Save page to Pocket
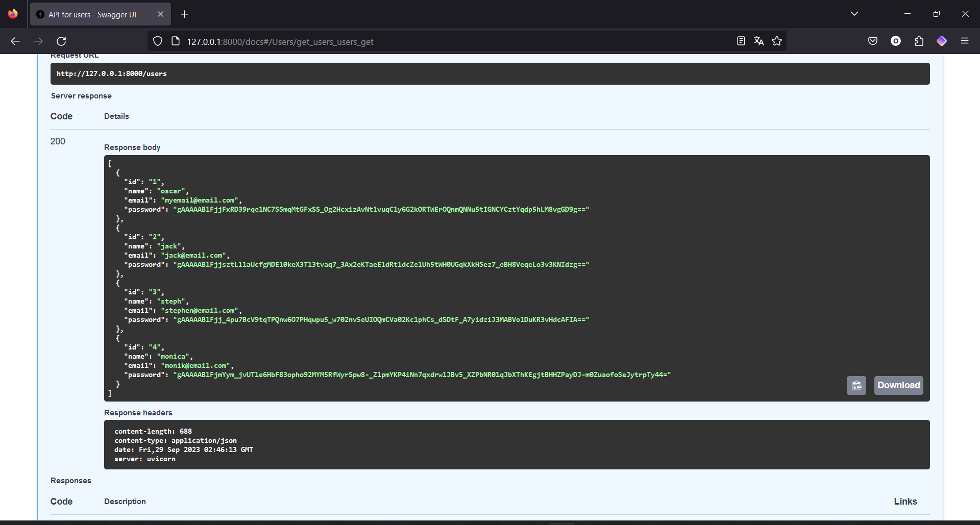The height and width of the screenshot is (525, 980). (873, 41)
